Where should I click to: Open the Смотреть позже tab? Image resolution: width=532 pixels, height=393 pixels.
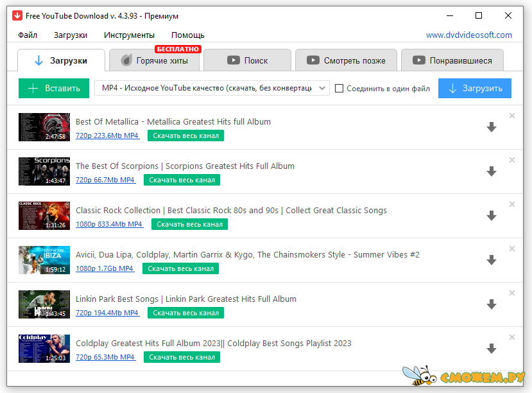pos(346,60)
